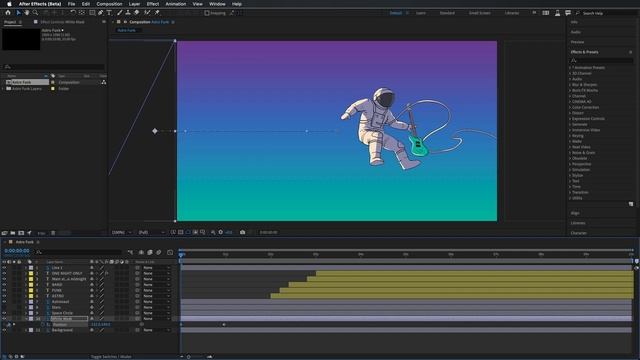This screenshot has width=640, height=360.
Task: Click the composition mini-flowchart icon in timeline
Action: (x=131, y=253)
